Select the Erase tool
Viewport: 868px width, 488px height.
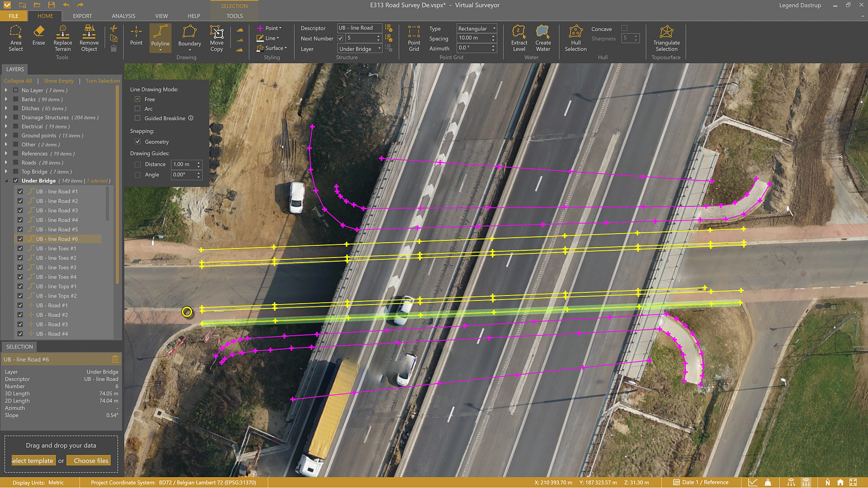(38, 38)
